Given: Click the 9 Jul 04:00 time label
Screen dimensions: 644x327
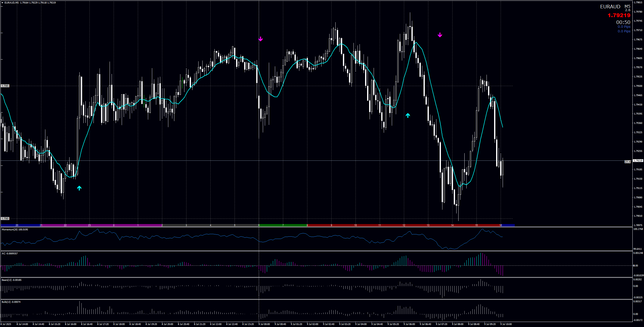Looking at the screenshot, I should coord(361,324).
